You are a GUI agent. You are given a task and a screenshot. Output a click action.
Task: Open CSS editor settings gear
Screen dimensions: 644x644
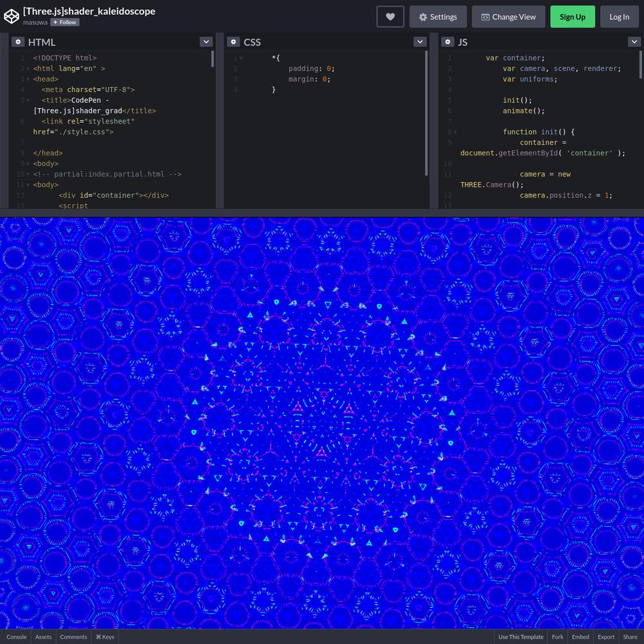point(233,42)
